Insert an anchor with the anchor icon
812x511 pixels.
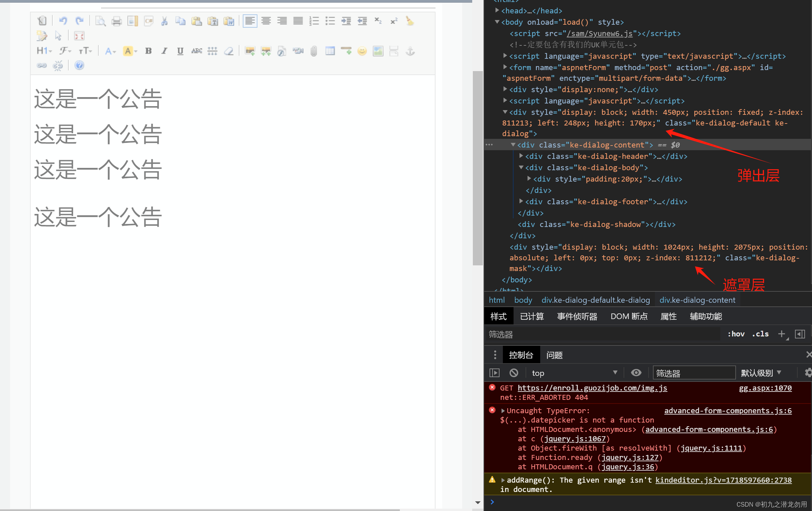410,51
